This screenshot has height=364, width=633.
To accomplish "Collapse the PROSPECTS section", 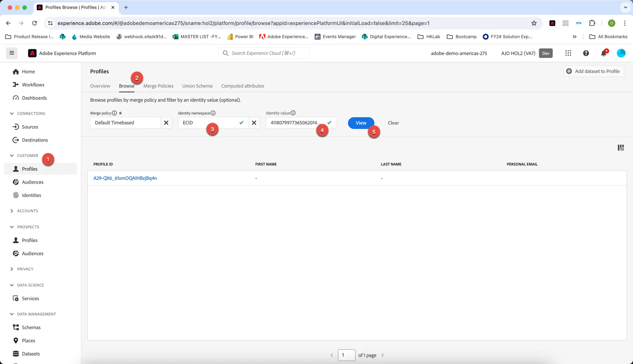I will tap(25, 227).
